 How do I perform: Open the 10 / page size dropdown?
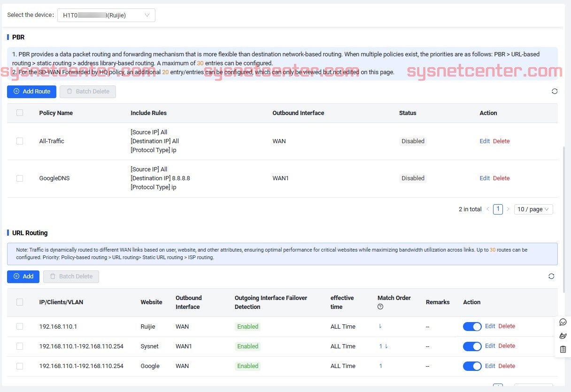[x=533, y=209]
